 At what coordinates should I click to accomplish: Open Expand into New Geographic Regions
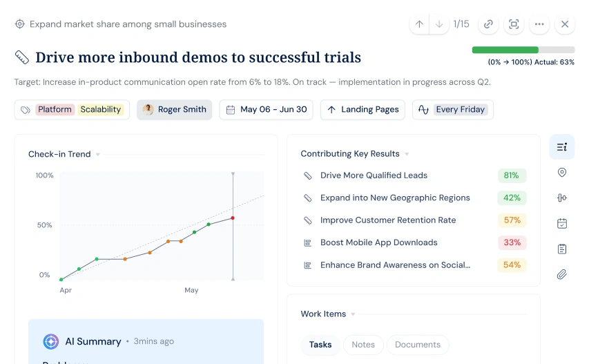tap(395, 198)
